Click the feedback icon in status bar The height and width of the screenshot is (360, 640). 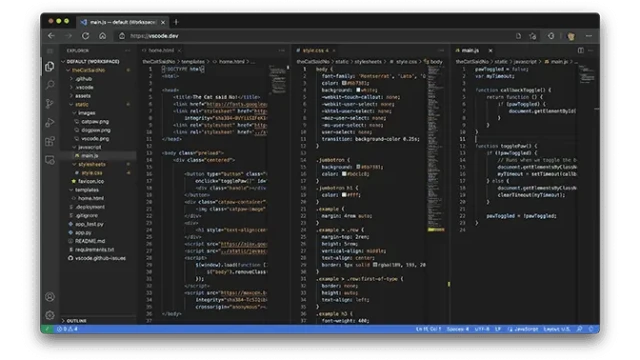(x=579, y=329)
